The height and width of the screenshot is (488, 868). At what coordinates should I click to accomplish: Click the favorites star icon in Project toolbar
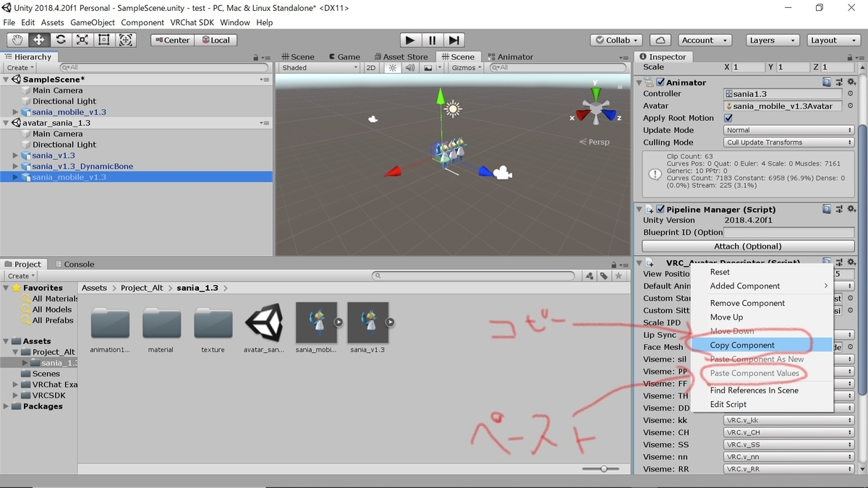[x=618, y=276]
